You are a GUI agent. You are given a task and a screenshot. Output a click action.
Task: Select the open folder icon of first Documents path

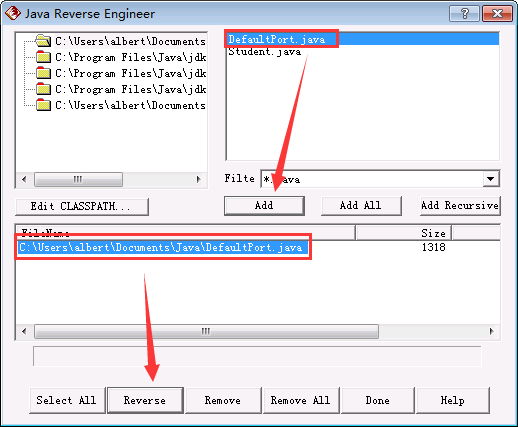pos(43,41)
